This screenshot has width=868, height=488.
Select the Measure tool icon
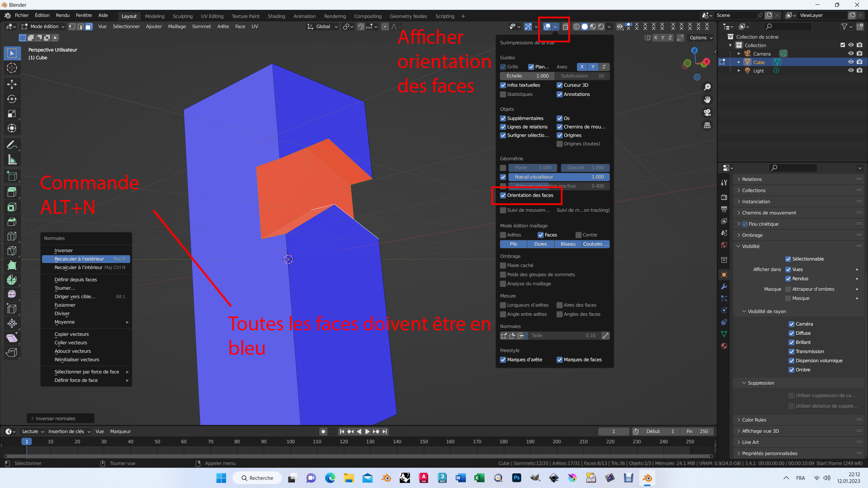pyautogui.click(x=12, y=160)
